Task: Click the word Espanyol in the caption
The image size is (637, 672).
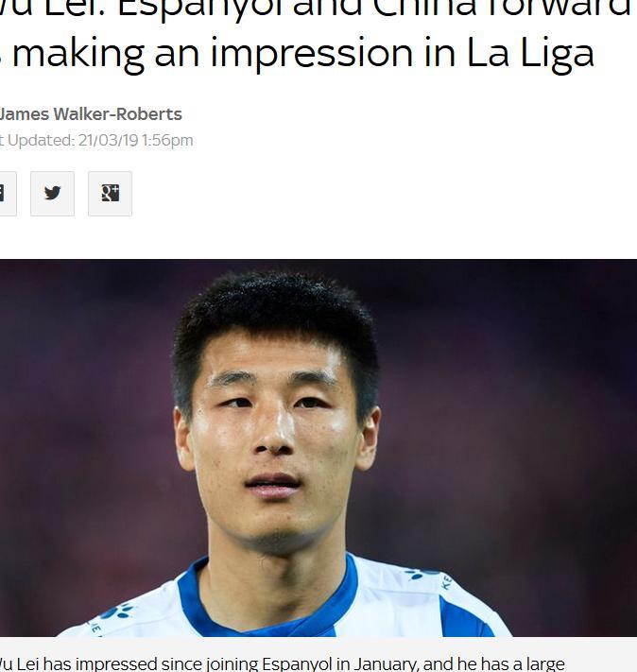Action: point(297,664)
